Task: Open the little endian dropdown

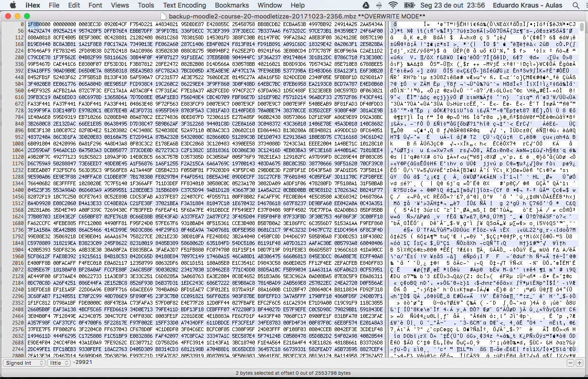Action: (x=58, y=362)
